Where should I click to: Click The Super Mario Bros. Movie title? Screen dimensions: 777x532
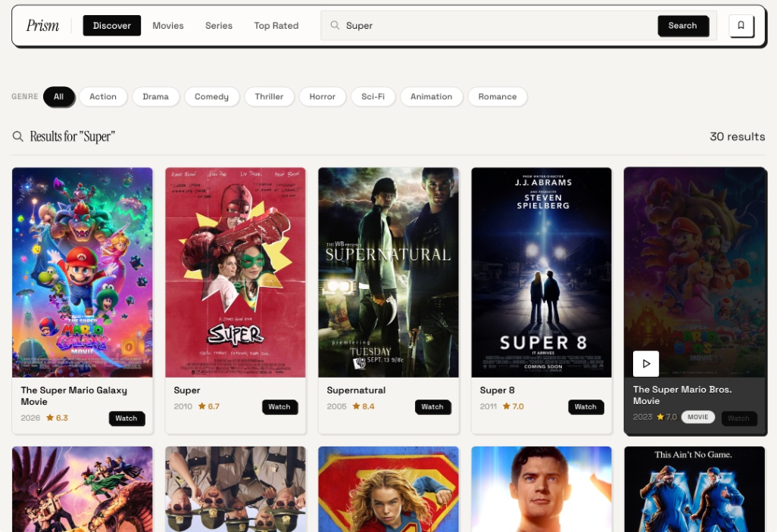(682, 395)
